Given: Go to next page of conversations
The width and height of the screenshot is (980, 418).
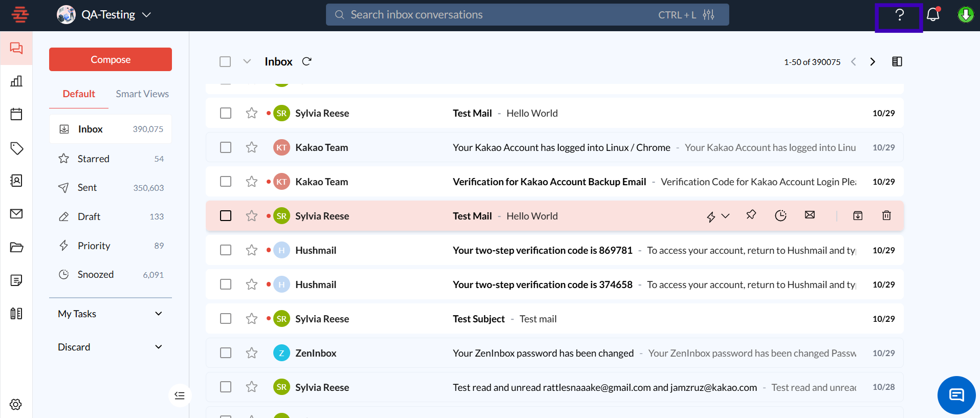Looking at the screenshot, I should click(873, 62).
